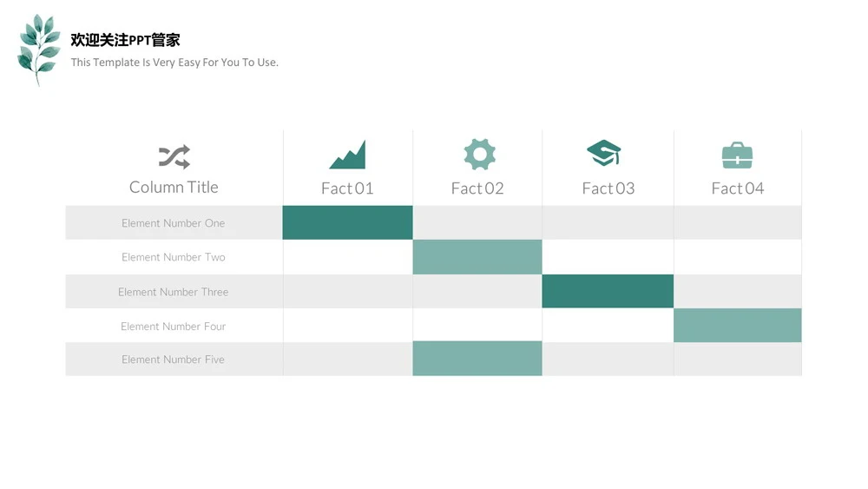Select the dark teal cell in Fact 03 column
The height and width of the screenshot is (489, 868).
[x=608, y=291]
